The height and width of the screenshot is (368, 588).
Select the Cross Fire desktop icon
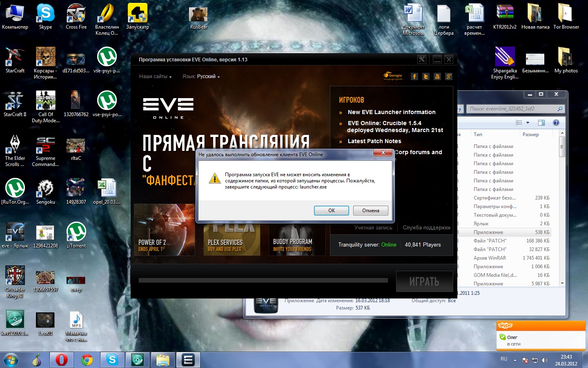click(x=76, y=17)
